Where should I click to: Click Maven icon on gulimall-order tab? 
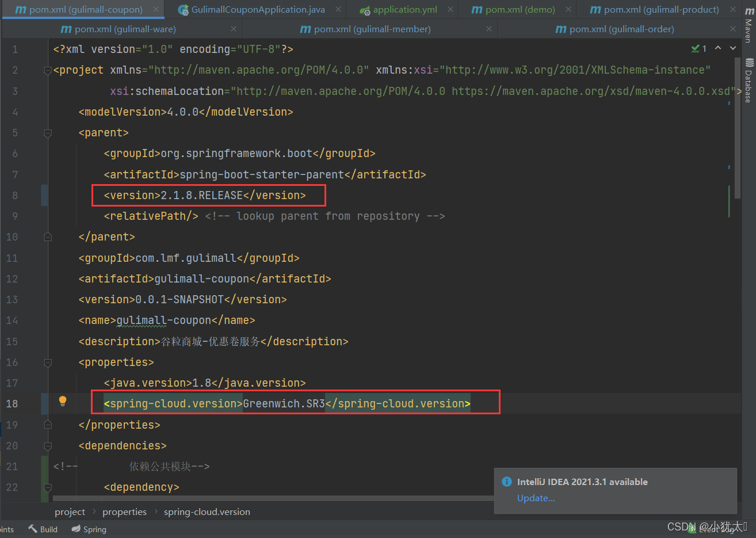(x=561, y=29)
